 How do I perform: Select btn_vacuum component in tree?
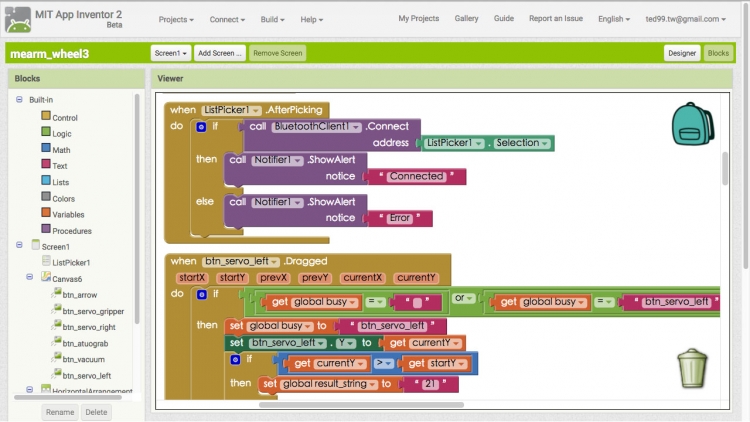click(83, 359)
